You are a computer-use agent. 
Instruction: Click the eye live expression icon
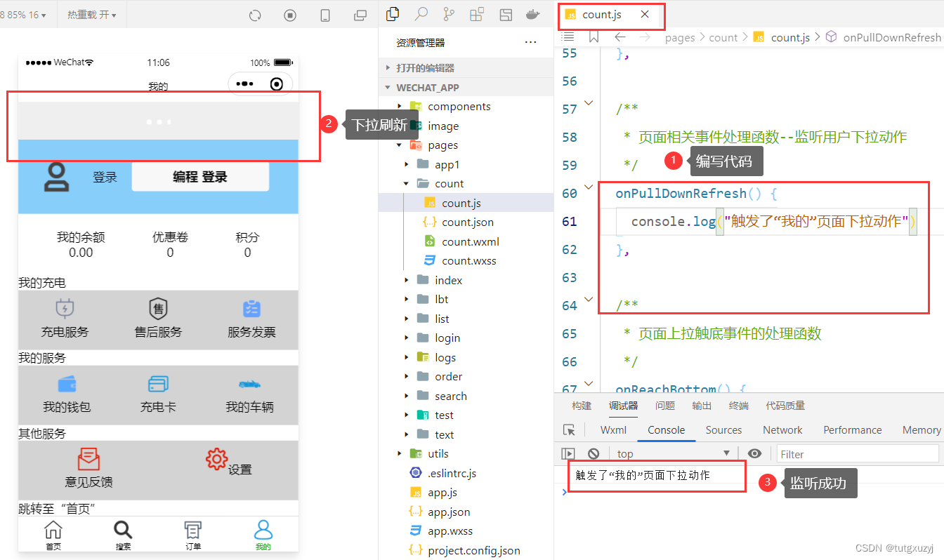754,453
